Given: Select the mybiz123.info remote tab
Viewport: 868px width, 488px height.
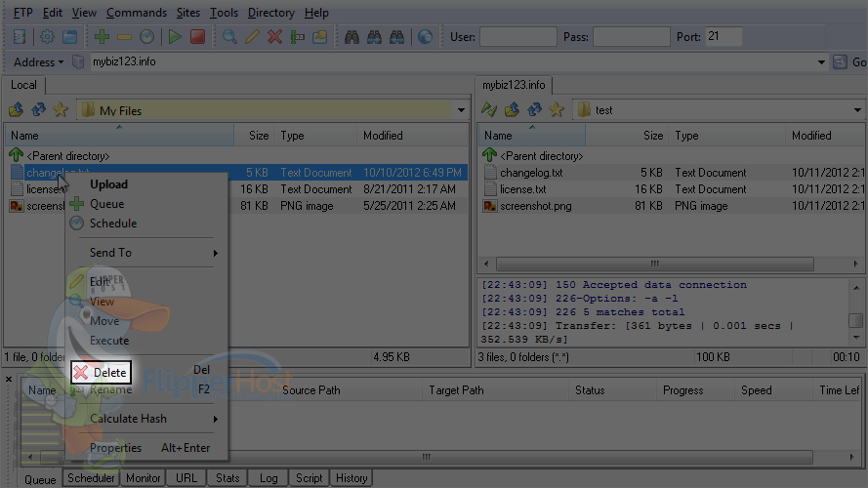Looking at the screenshot, I should 514,85.
